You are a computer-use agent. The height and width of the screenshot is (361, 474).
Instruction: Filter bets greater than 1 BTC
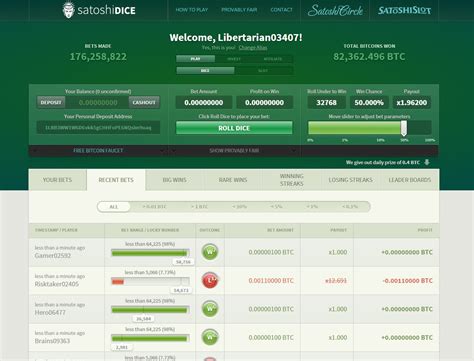[x=199, y=207]
